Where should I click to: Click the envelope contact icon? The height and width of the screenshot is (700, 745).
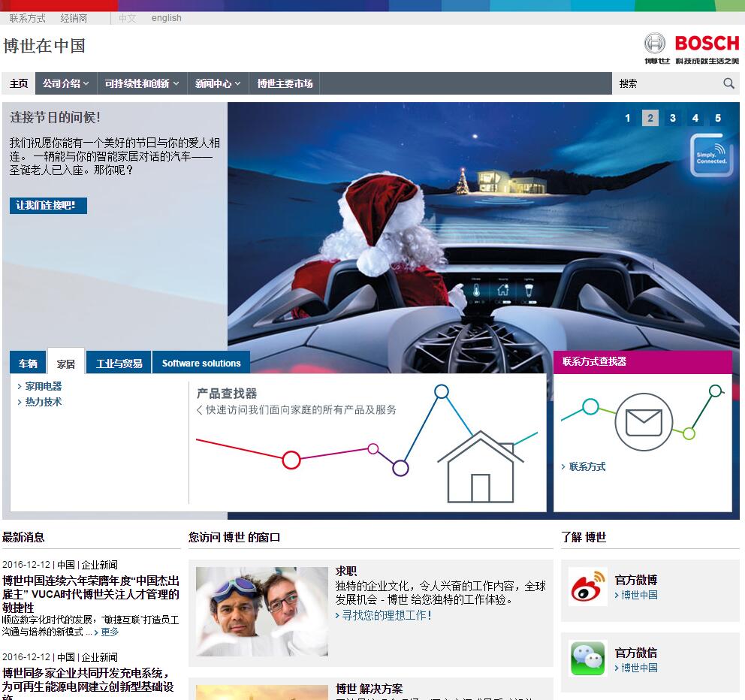click(644, 422)
